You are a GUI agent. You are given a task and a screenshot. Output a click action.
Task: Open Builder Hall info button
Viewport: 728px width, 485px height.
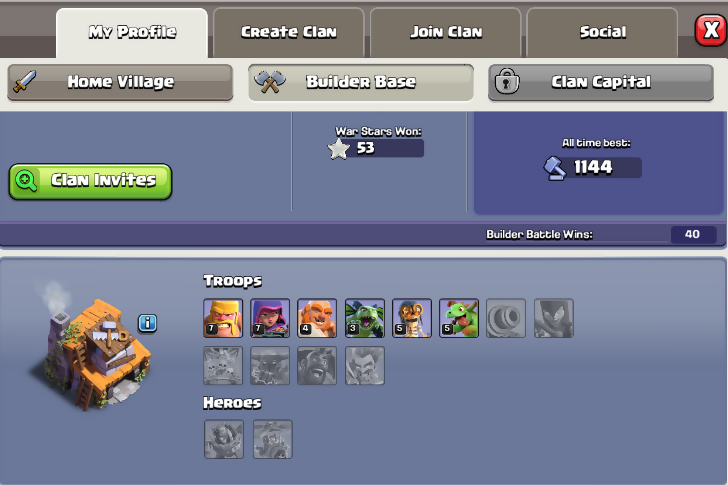click(x=148, y=323)
